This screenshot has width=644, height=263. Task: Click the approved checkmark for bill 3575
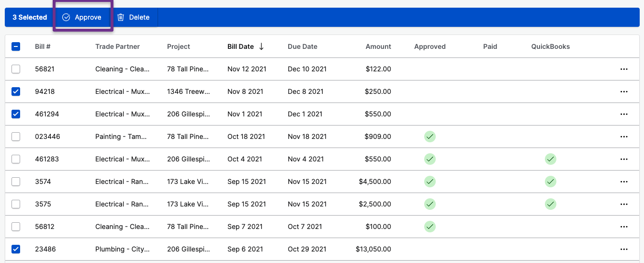[x=430, y=204]
